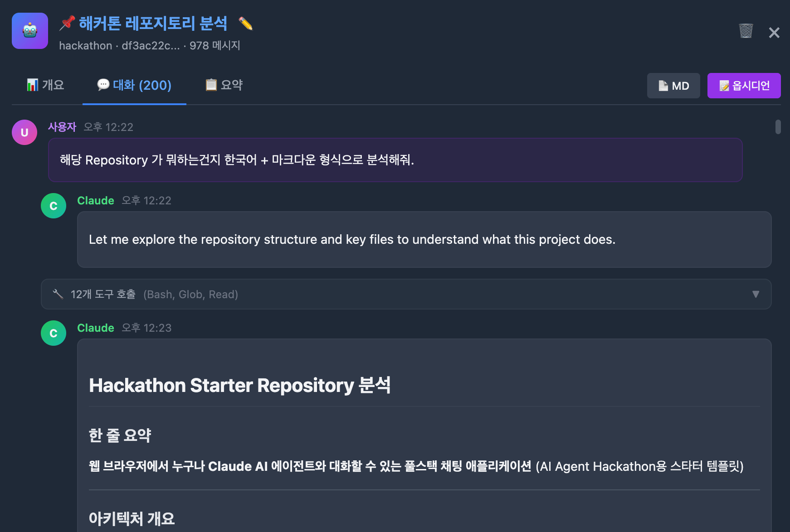Click the Hackathon Starter Repository heading
Image resolution: width=790 pixels, height=532 pixels.
click(x=239, y=385)
